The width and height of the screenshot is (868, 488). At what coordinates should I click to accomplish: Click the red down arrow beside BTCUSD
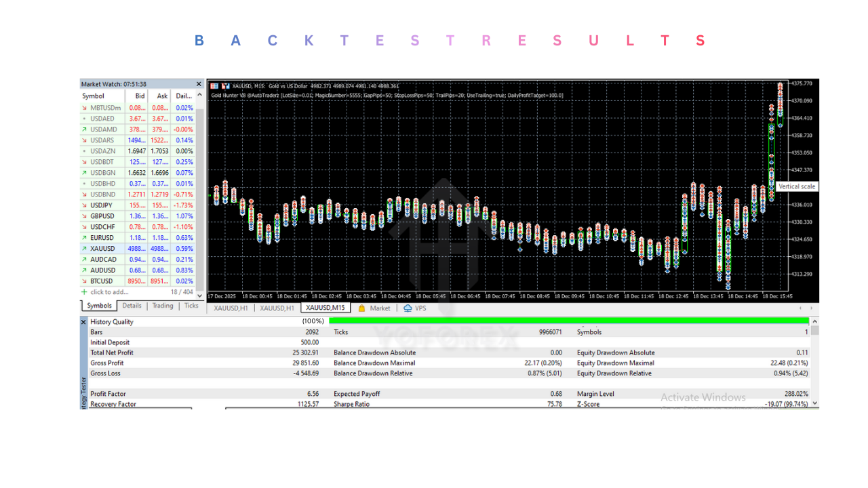84,281
